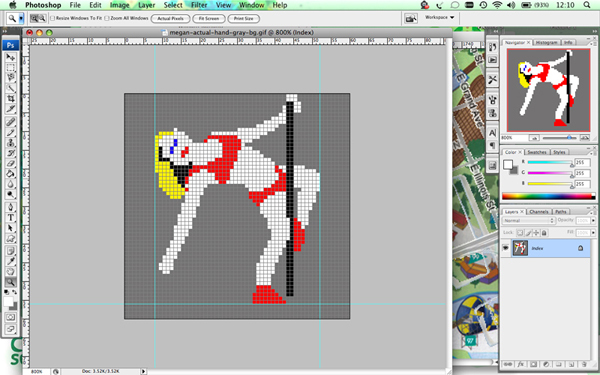
Task: Reset default foreground and background colors
Action: (x=7, y=292)
